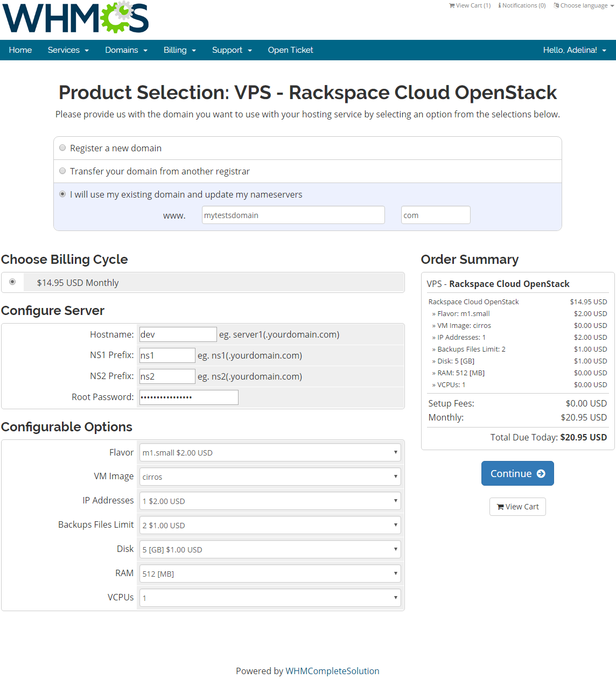Viewport: 616px width, 679px height.
Task: Click the Rackspace Cloud OpenStack $14.95 USD line
Action: (x=517, y=302)
